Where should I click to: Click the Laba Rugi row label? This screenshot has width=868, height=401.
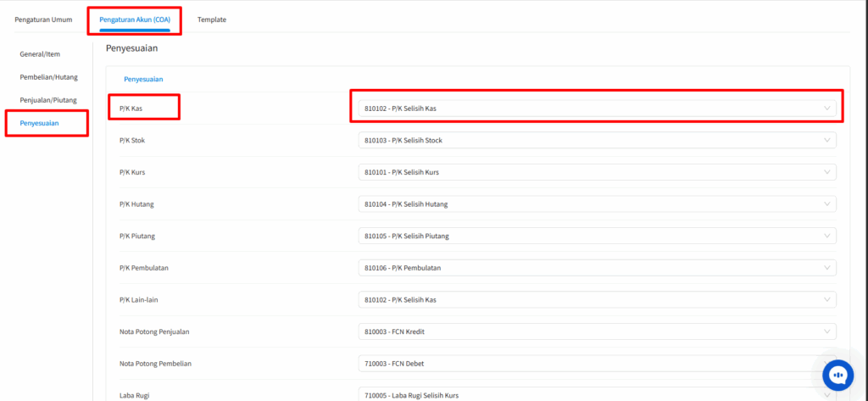pyautogui.click(x=135, y=395)
